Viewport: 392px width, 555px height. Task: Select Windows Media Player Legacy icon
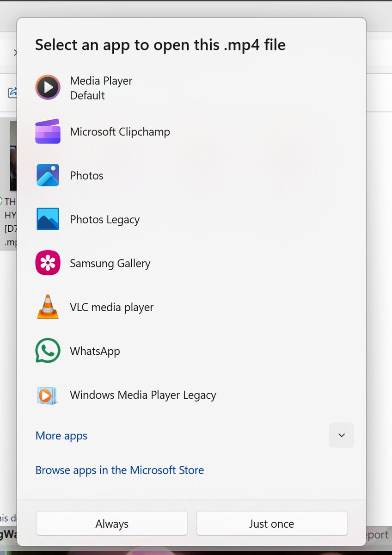point(48,395)
